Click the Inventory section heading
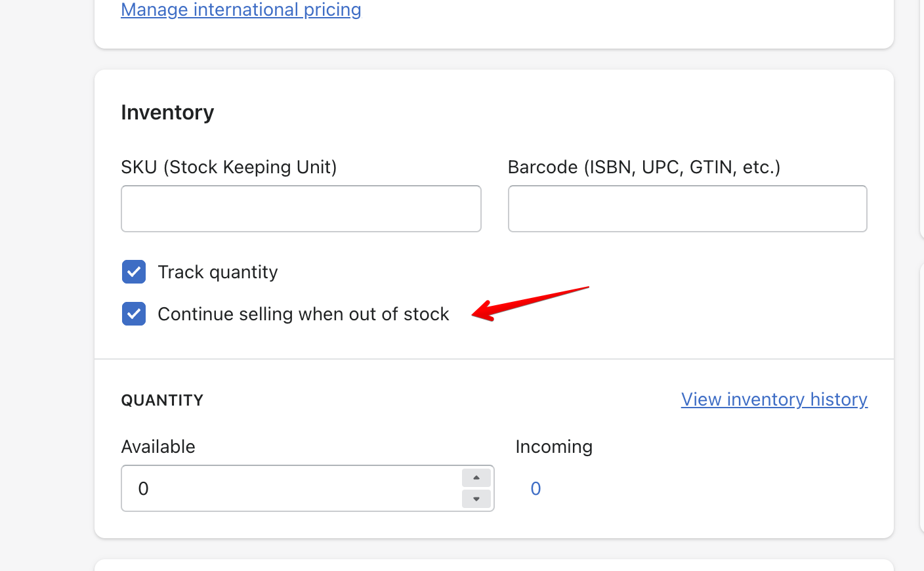This screenshot has width=924, height=571. (167, 112)
